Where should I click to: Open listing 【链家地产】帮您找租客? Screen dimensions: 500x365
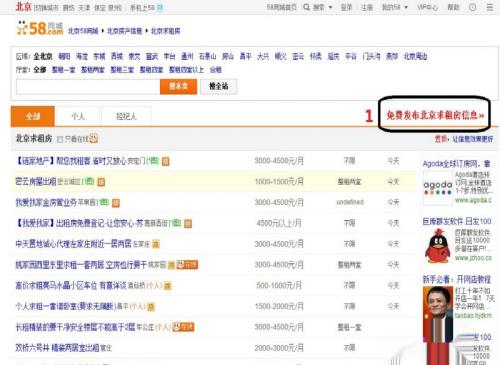(71, 161)
